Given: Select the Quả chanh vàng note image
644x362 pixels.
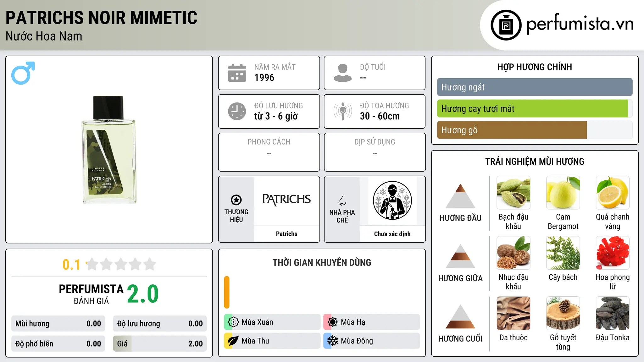Looking at the screenshot, I should [613, 193].
